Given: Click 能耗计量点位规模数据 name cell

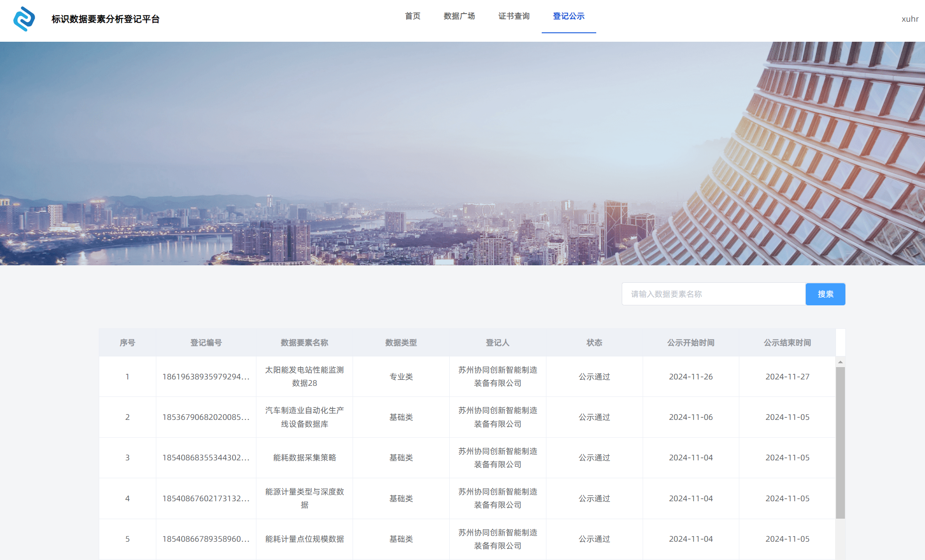Looking at the screenshot, I should (305, 539).
